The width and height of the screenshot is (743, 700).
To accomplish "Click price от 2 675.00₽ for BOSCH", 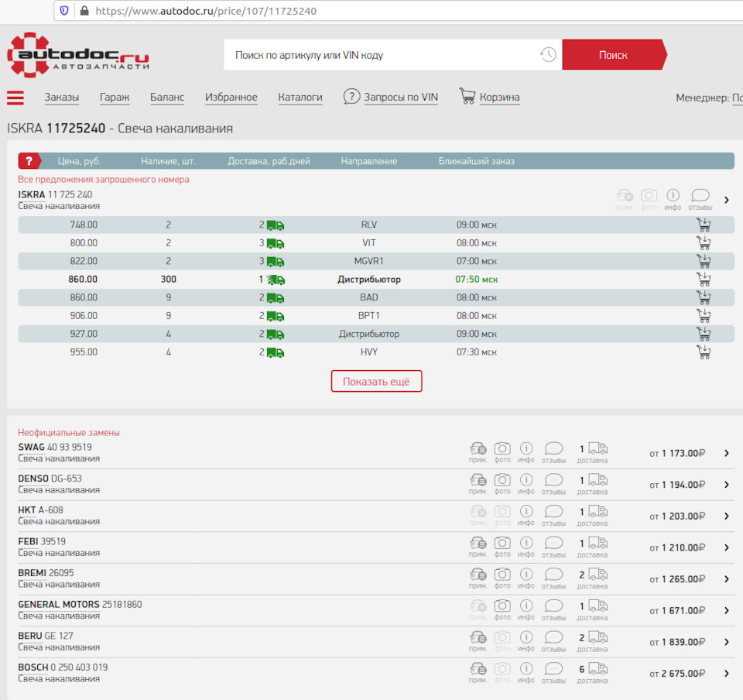I will pos(677,674).
